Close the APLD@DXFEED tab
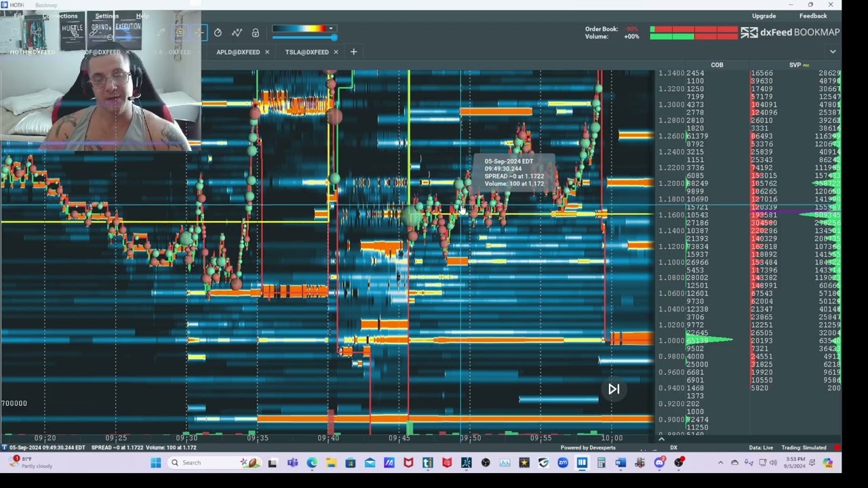868x488 pixels. pos(267,52)
